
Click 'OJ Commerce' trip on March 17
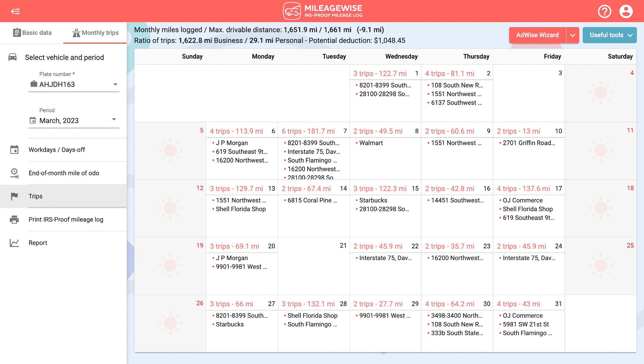[x=523, y=200]
